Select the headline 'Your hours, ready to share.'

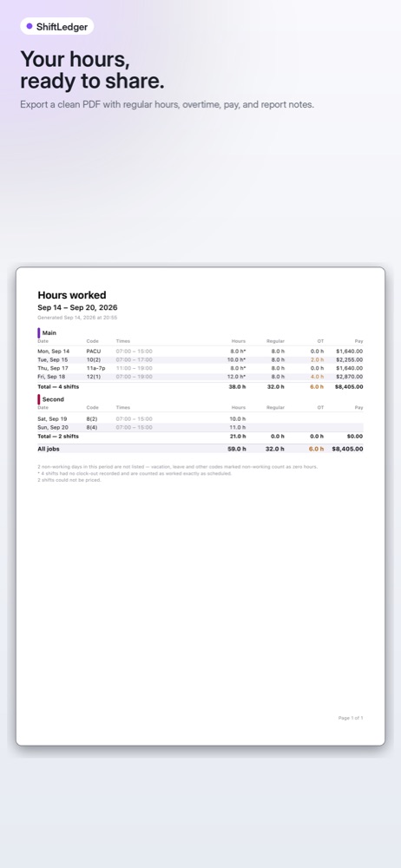(93, 69)
